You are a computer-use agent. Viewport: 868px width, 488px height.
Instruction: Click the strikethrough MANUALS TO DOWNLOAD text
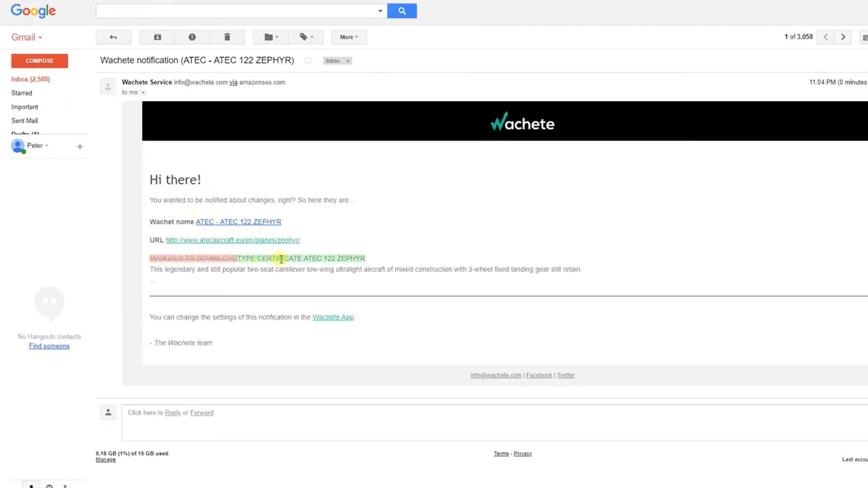point(193,258)
